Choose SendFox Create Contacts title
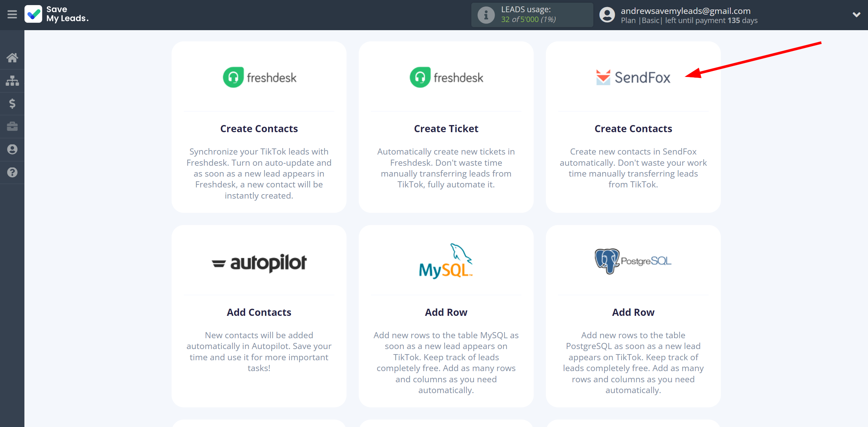 pyautogui.click(x=633, y=129)
